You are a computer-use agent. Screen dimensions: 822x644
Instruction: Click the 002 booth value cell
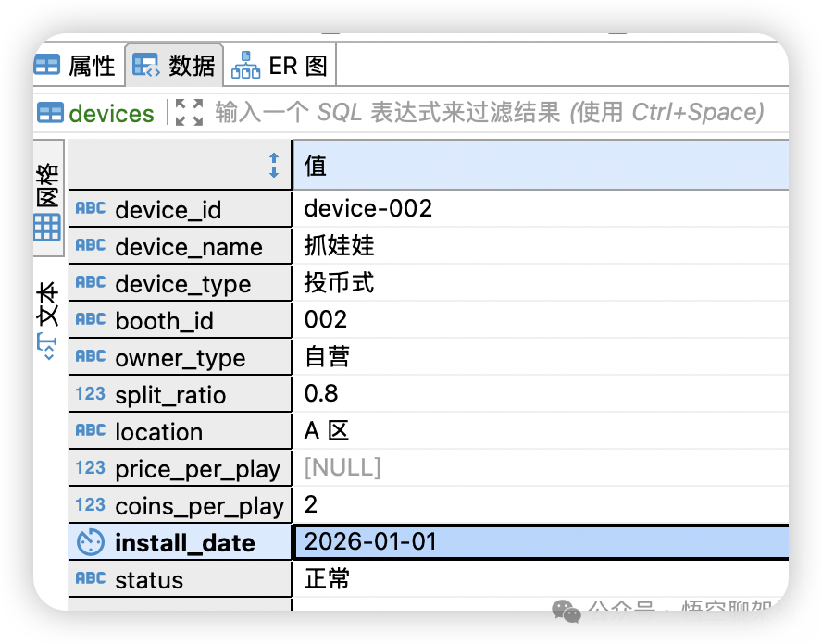(x=541, y=319)
